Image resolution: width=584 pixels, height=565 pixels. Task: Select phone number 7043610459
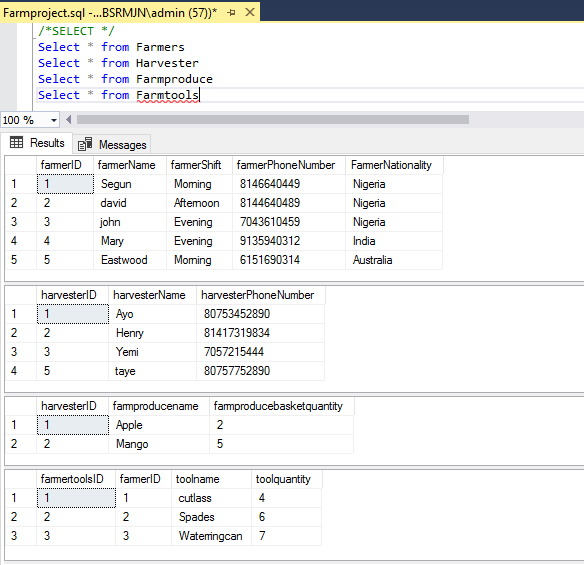click(x=289, y=222)
